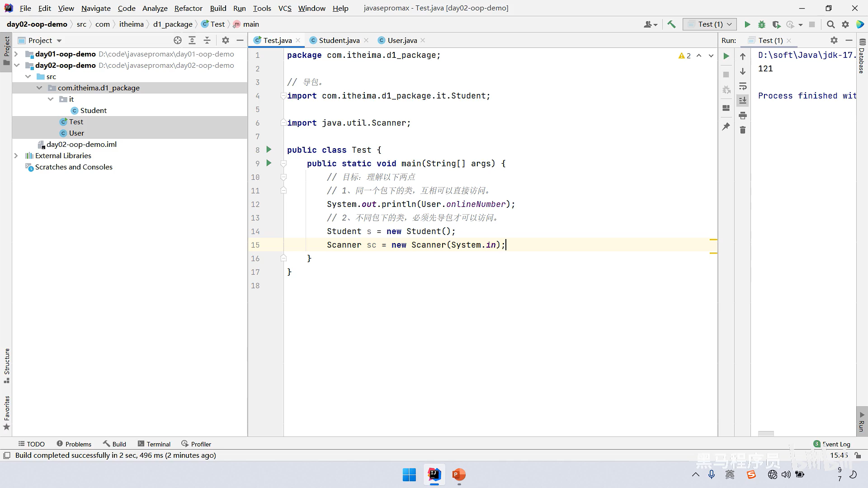868x488 pixels.
Task: Expand the day01-oop-demo project node
Action: click(16, 54)
